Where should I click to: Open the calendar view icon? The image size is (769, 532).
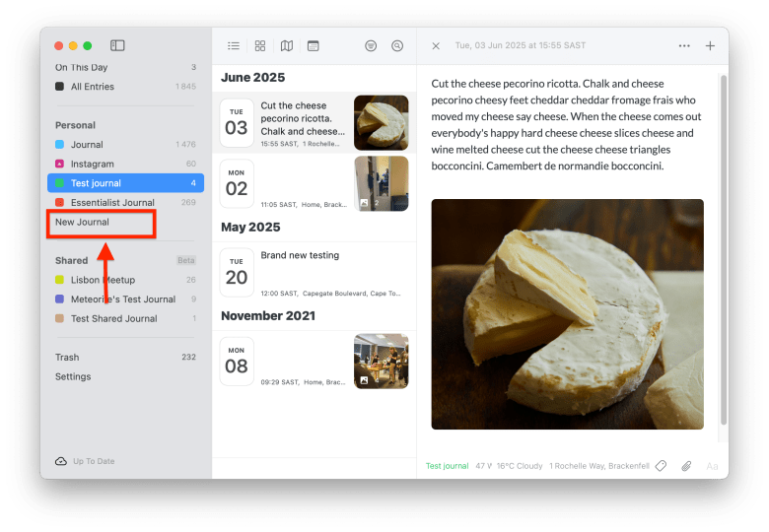coord(313,46)
